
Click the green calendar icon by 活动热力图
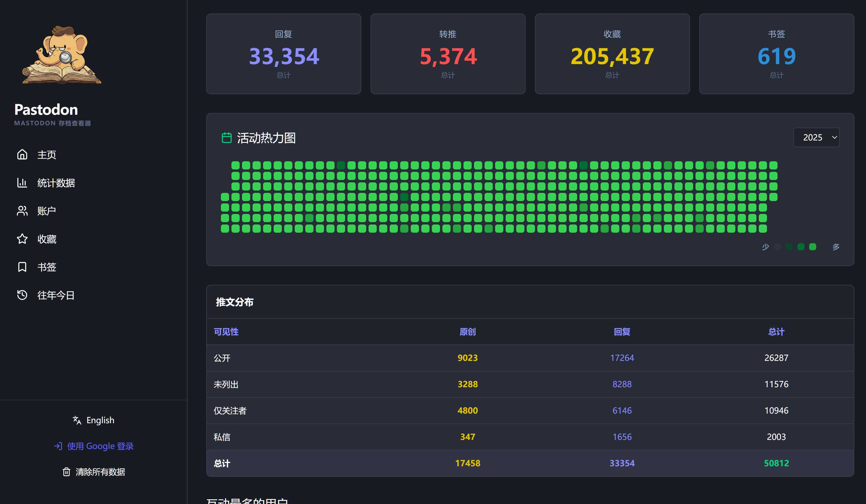tap(226, 138)
